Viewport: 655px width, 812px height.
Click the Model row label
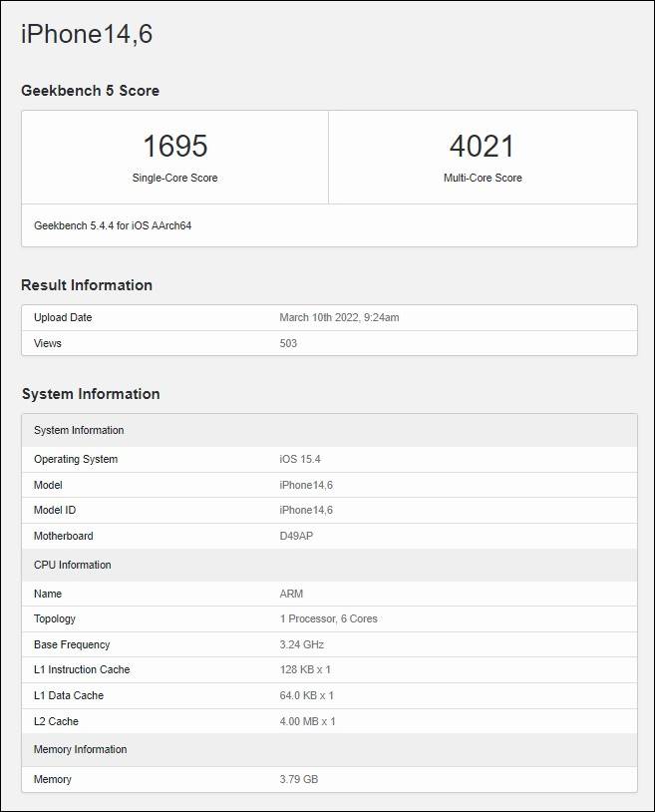coord(48,485)
